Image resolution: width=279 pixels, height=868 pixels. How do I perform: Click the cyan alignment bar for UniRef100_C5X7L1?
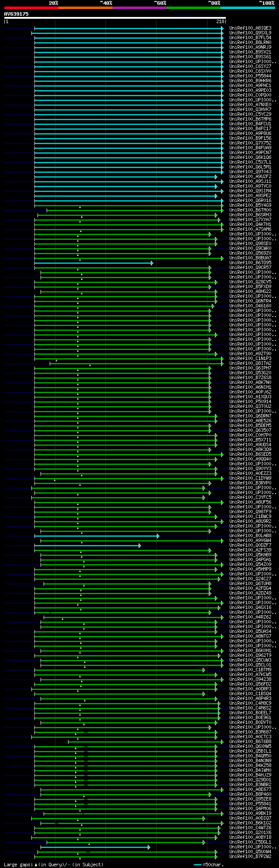coord(129,162)
